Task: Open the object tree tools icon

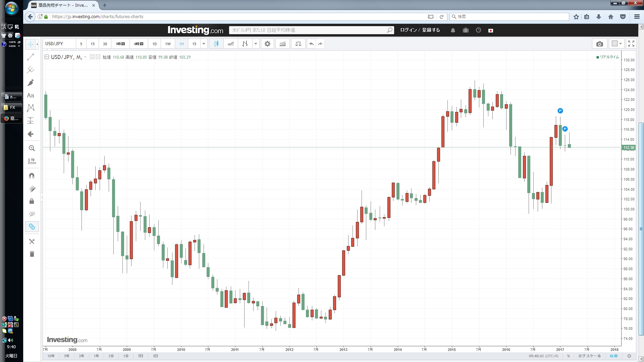Action: point(32,241)
